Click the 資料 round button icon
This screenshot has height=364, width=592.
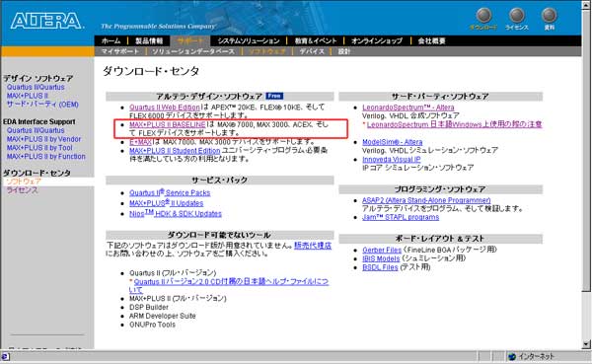pos(549,16)
